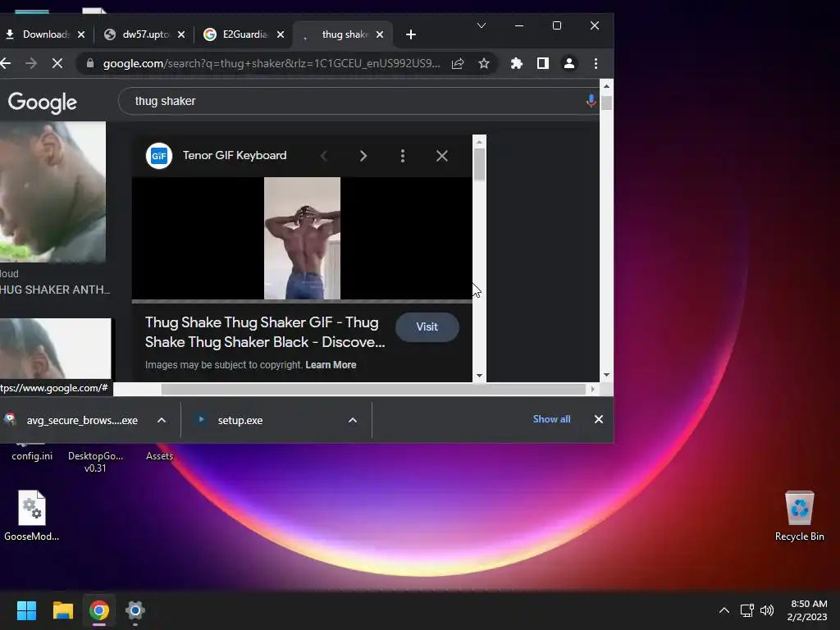Select the GooseMod desktop file
Viewport: 840px width, 630px height.
[32, 515]
